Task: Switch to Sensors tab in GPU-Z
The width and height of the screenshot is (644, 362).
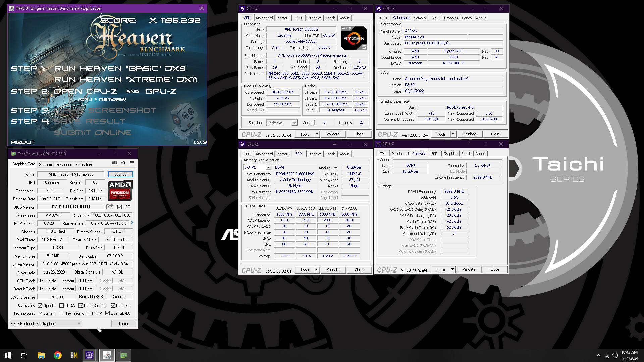Action: click(45, 165)
